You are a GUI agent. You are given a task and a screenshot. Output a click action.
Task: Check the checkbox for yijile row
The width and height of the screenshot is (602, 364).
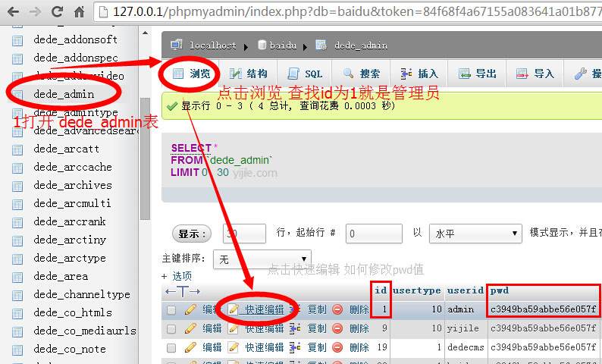coord(171,328)
